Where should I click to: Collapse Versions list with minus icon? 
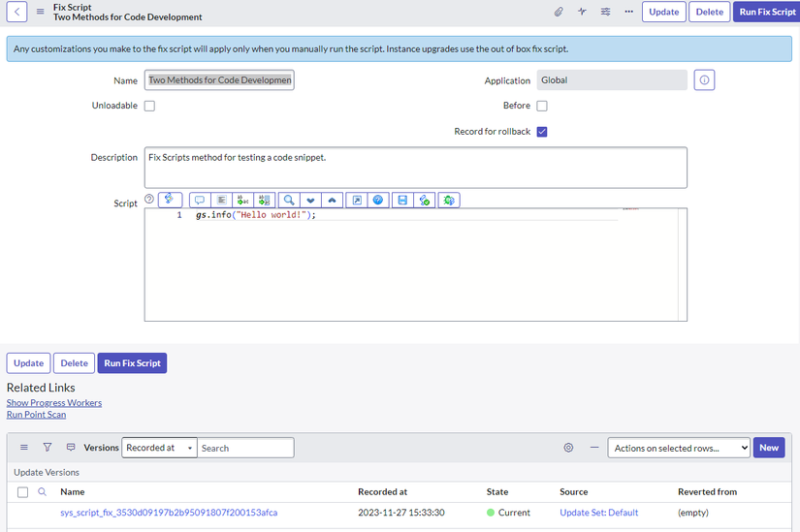pos(594,448)
